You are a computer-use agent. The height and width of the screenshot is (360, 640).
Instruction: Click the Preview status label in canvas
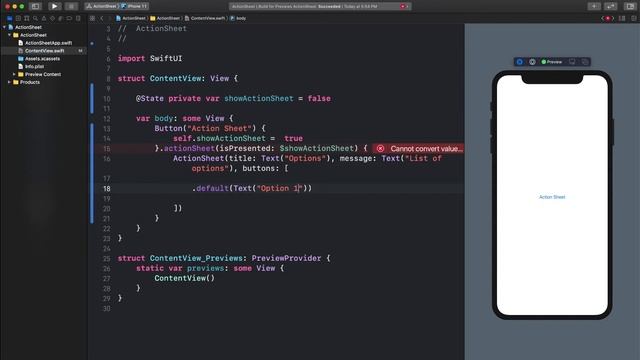552,62
